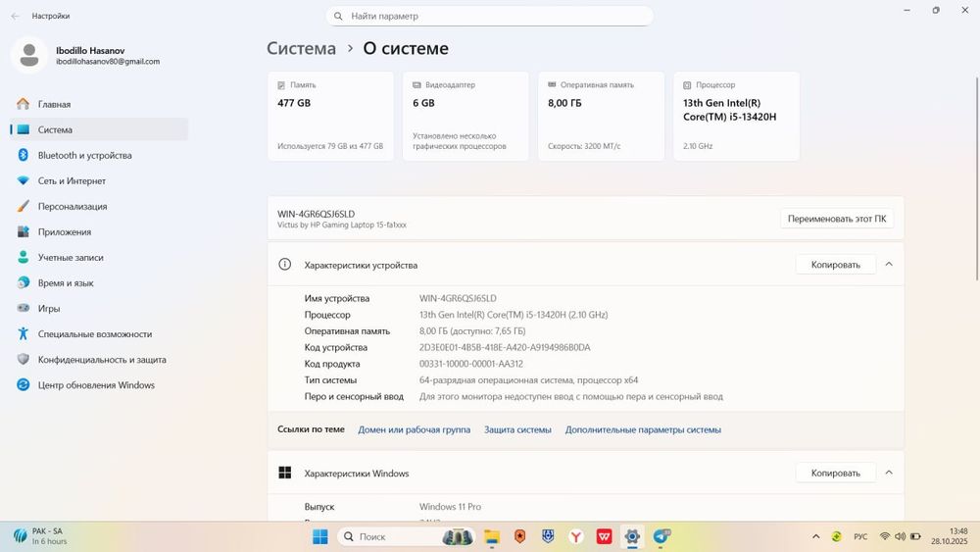Show hidden tray icons chevron
Image resolution: width=980 pixels, height=552 pixels.
point(815,536)
